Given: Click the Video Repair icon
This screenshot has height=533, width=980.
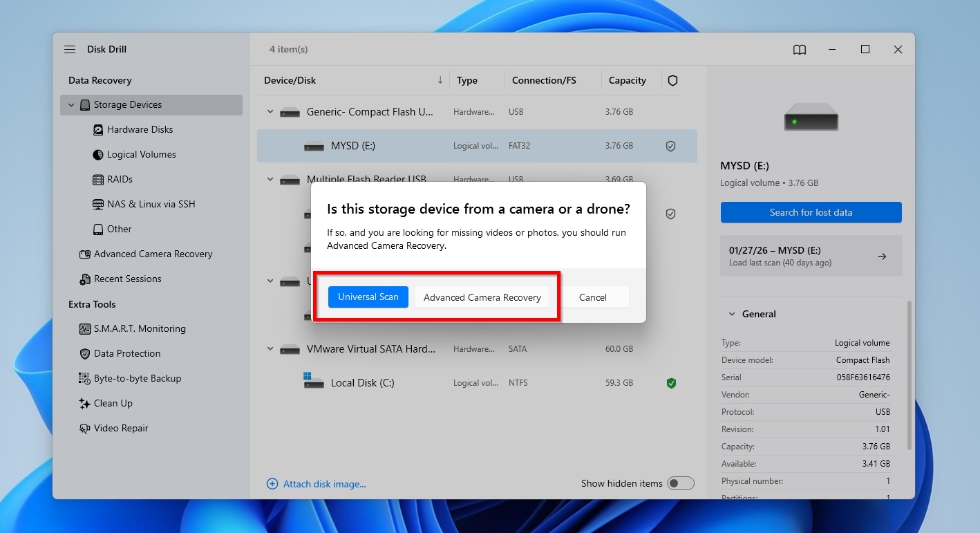Looking at the screenshot, I should point(85,429).
